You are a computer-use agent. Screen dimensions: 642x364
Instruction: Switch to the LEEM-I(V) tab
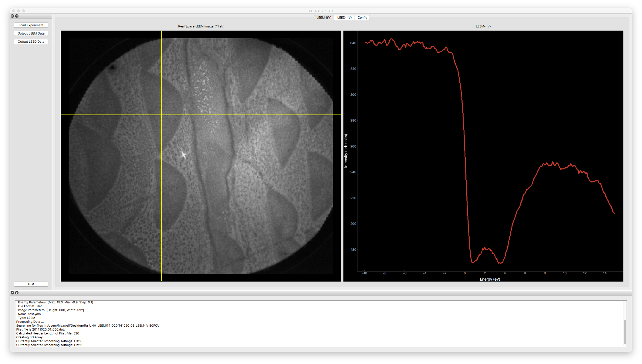(x=324, y=18)
